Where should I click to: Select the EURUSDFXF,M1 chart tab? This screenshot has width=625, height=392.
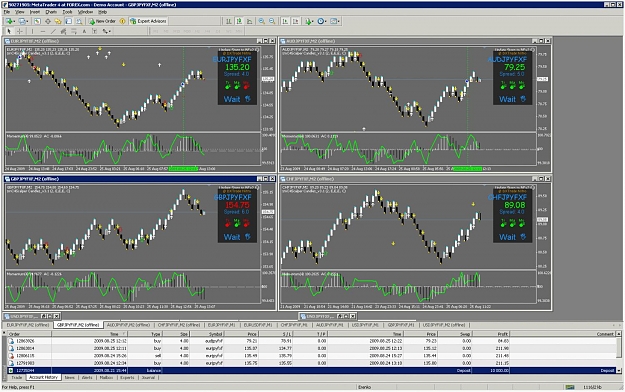(258, 325)
